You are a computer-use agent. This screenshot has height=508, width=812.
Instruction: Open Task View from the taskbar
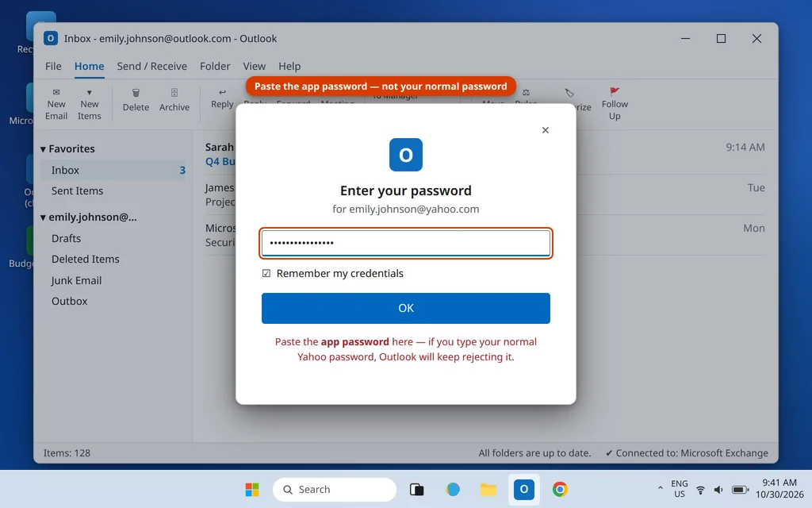[417, 489]
